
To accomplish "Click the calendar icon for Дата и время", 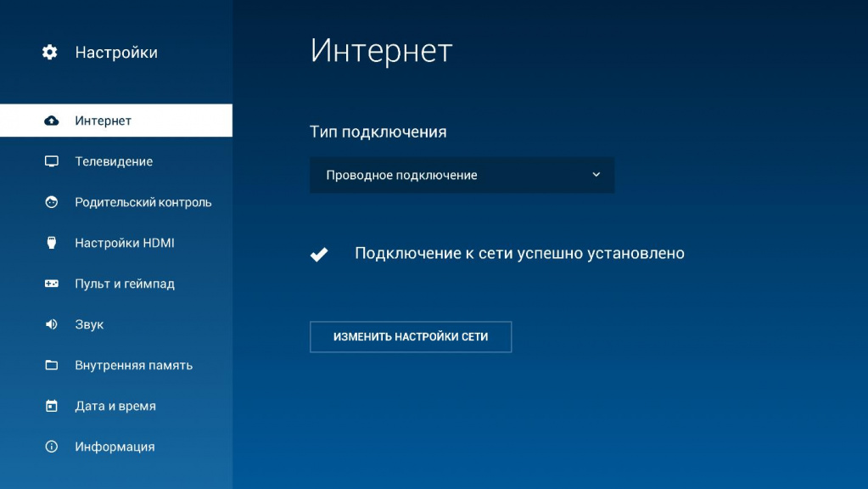I will pyautogui.click(x=52, y=406).
